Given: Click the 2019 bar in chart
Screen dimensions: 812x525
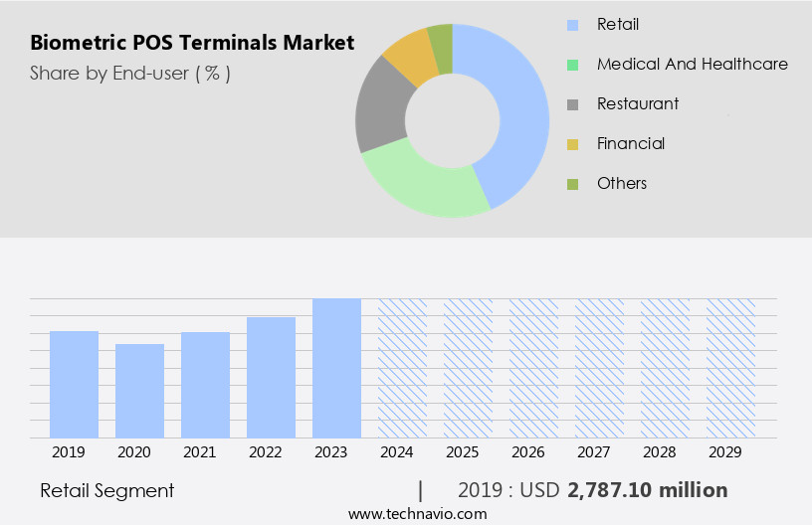Looking at the screenshot, I should pos(75,384).
